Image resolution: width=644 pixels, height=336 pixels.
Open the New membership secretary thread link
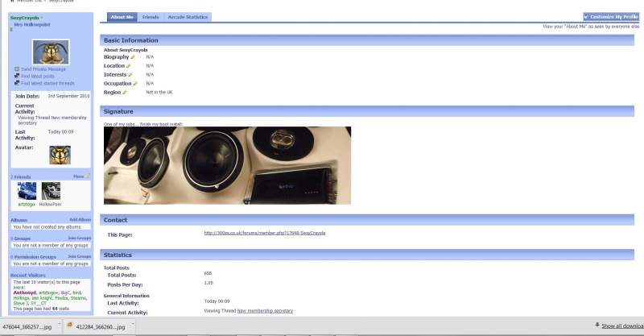(x=265, y=310)
